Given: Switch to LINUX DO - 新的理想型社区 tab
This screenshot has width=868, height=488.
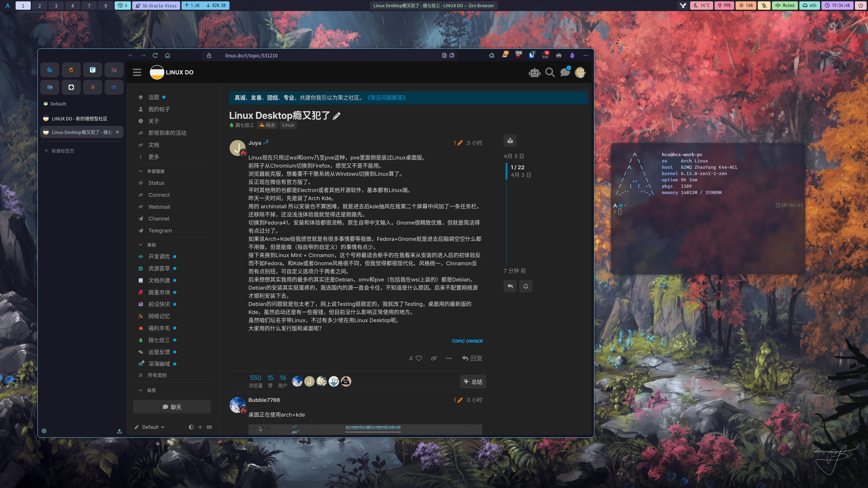Looking at the screenshot, I should coord(82,119).
